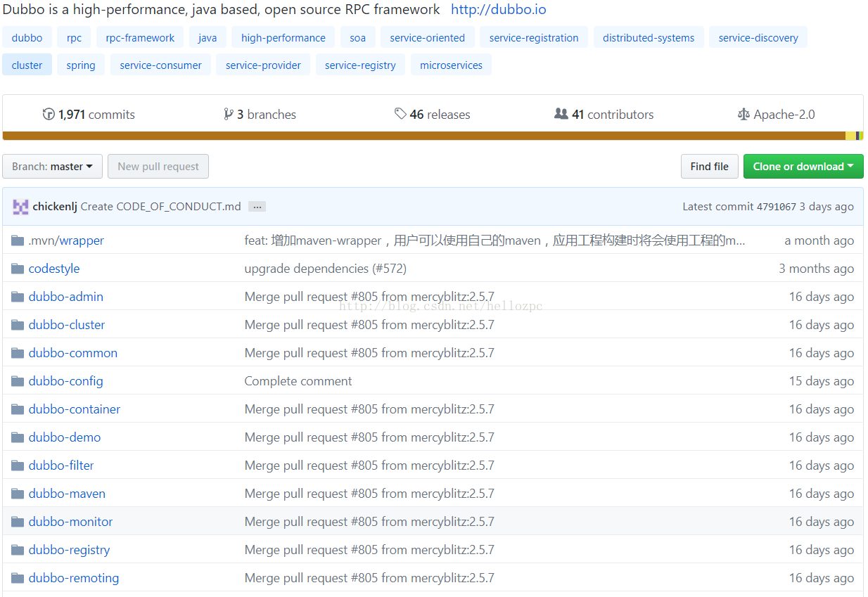Click the dubbo-cluster folder icon

pos(18,325)
